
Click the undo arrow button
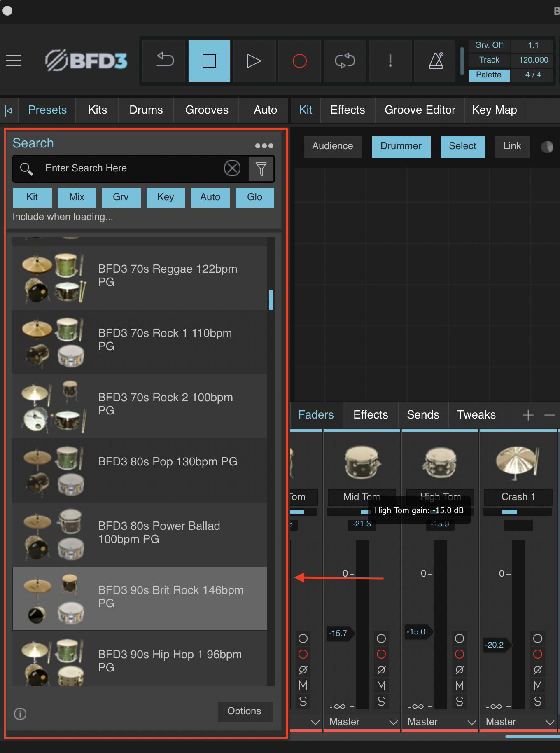tap(164, 61)
